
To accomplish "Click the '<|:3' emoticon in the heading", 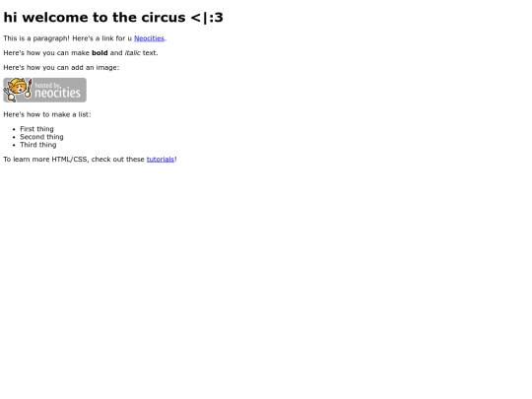I will click(207, 18).
